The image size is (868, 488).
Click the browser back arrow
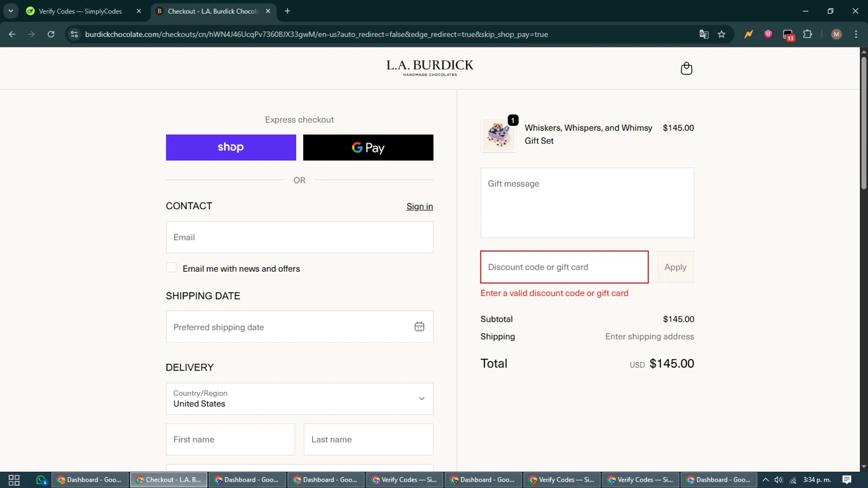click(12, 34)
